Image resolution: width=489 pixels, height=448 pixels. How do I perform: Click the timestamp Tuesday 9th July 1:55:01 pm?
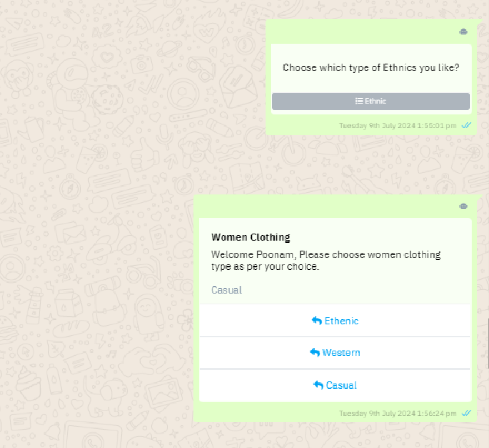coord(397,125)
